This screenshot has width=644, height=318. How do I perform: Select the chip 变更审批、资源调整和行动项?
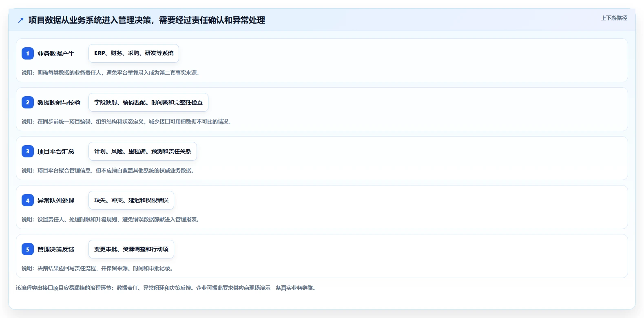[131, 249]
